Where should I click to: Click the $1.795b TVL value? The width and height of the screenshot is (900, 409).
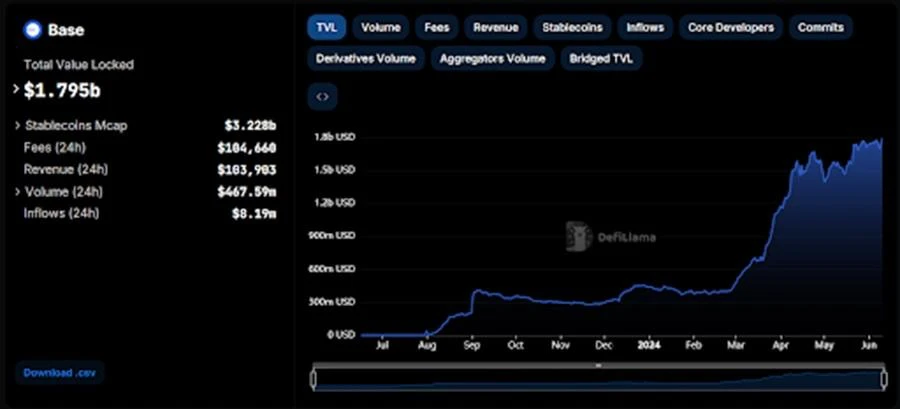[63, 90]
